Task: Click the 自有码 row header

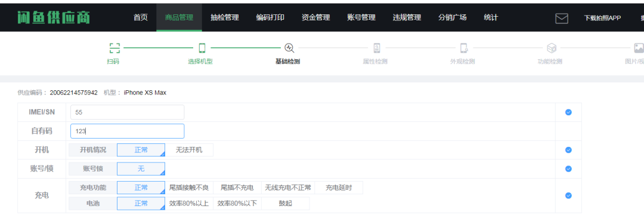Action: [42, 131]
